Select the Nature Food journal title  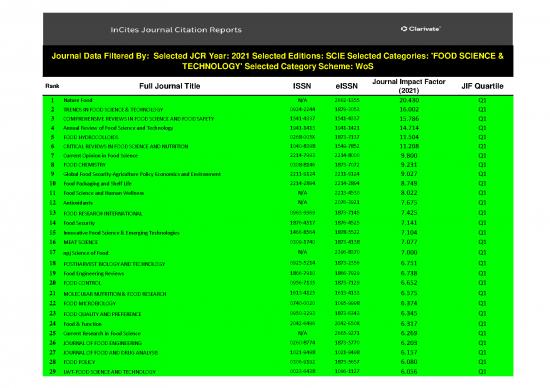(x=78, y=100)
